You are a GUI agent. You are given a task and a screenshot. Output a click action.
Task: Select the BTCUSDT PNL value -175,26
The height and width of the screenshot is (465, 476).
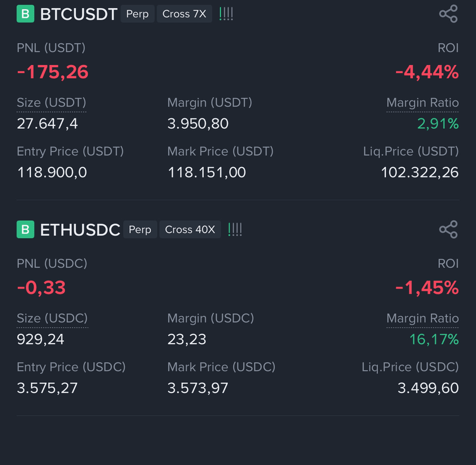(x=52, y=72)
